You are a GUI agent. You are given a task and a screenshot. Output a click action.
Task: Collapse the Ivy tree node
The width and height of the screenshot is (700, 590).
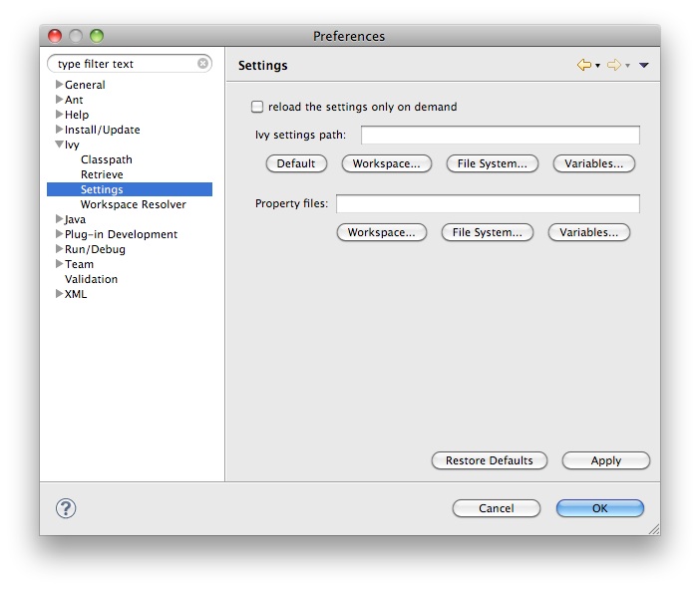click(60, 145)
